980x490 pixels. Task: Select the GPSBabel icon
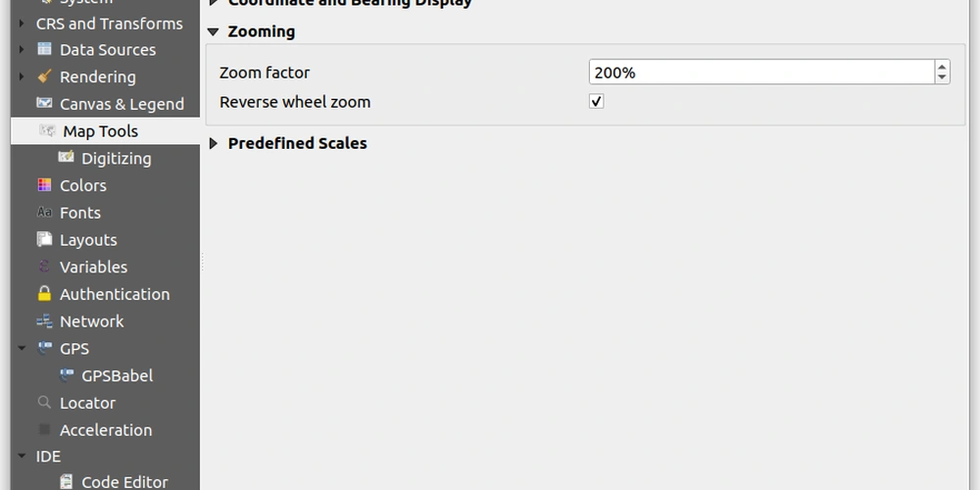(x=67, y=375)
